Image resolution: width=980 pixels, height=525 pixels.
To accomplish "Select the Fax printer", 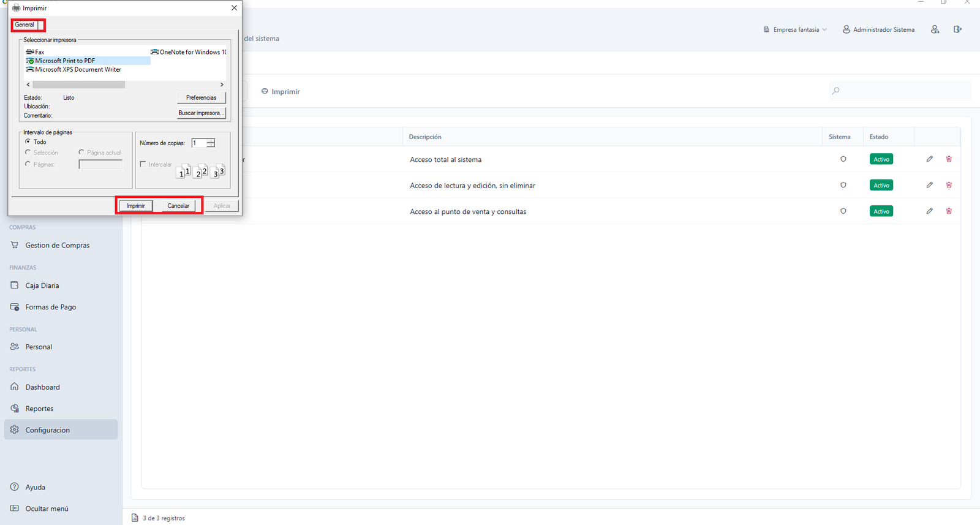I will coord(36,52).
